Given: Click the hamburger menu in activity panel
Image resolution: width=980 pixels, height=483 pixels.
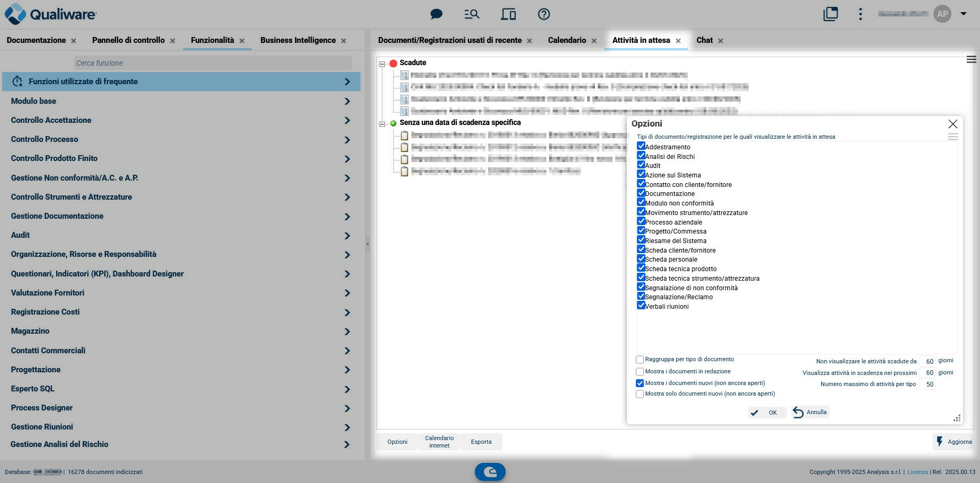Looking at the screenshot, I should coord(971,59).
